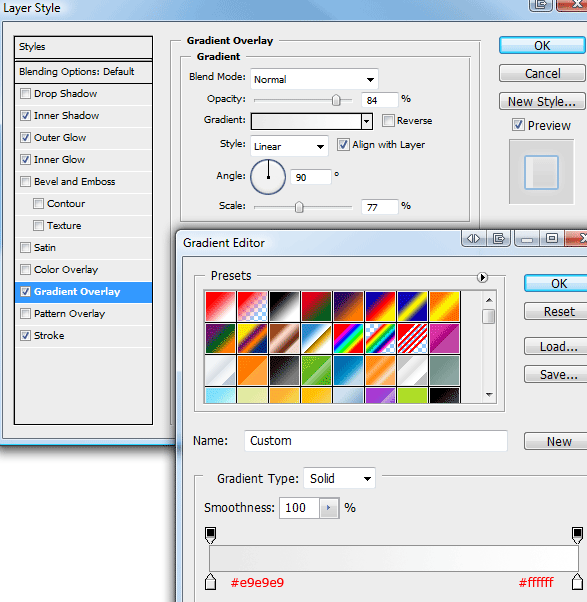This screenshot has width=587, height=602.
Task: Open the Presets panel flyout menu arrow
Action: (x=482, y=277)
